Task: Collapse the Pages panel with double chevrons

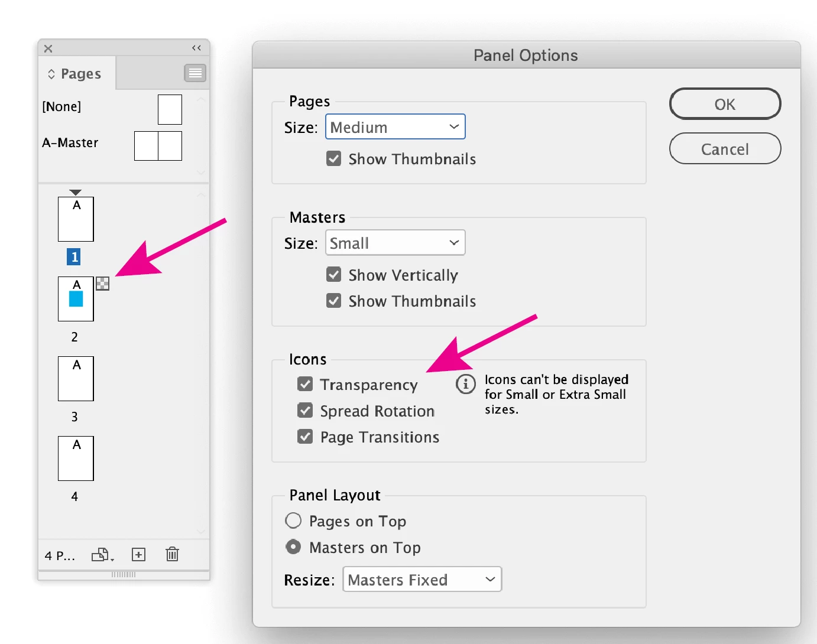Action: click(196, 48)
